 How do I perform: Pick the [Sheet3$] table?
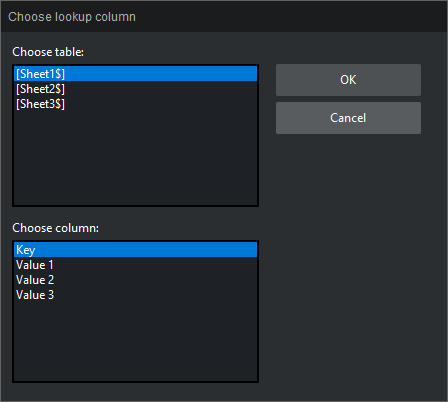(135, 104)
